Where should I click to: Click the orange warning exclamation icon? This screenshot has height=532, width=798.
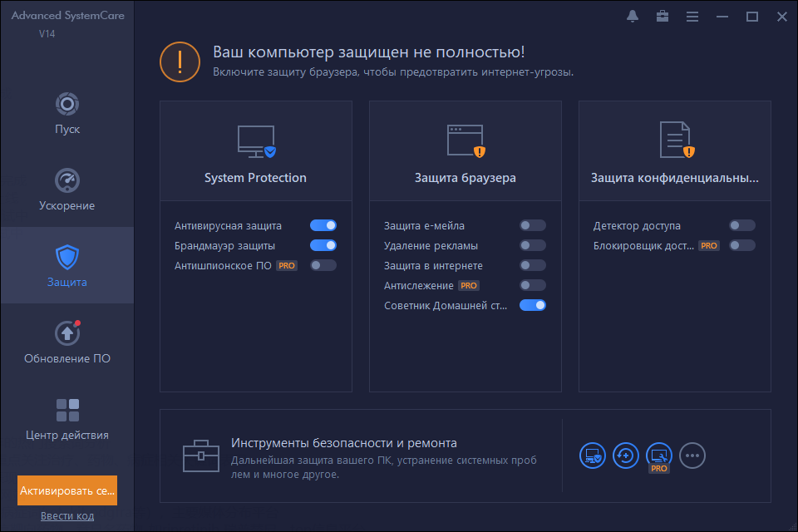(x=180, y=62)
